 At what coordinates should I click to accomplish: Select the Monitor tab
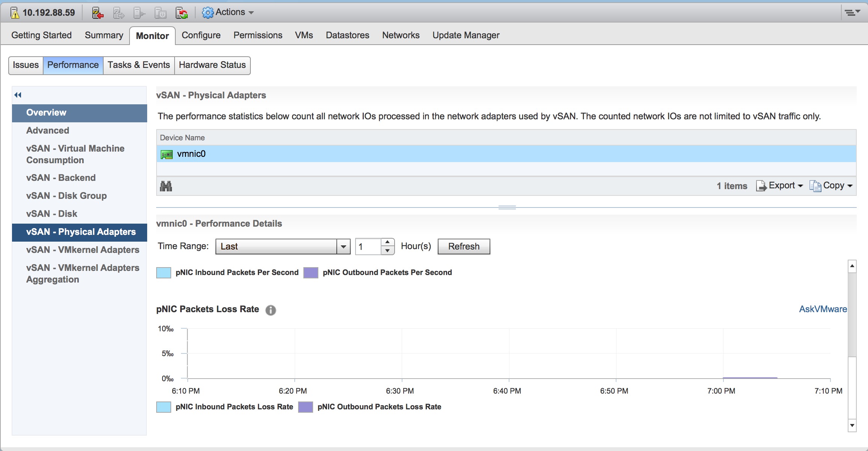coord(152,36)
